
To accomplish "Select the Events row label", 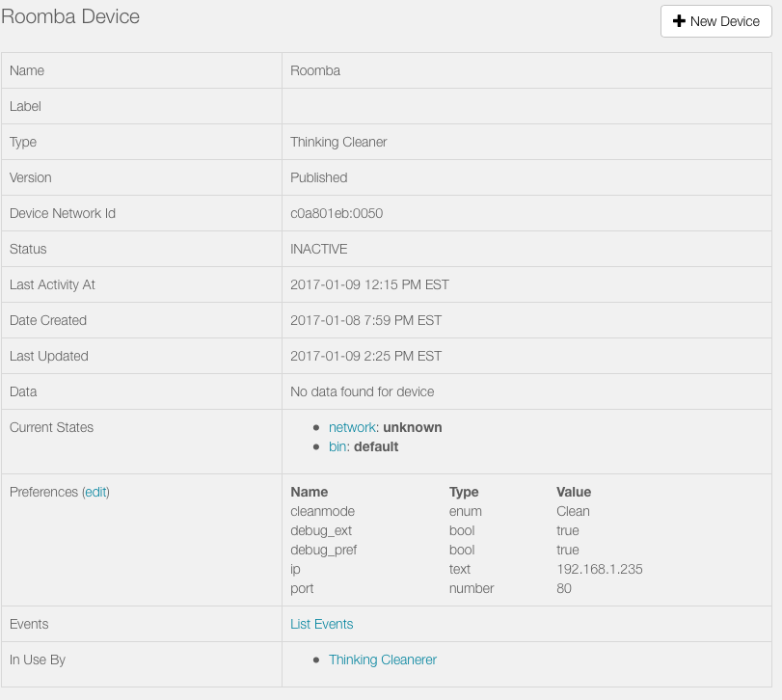I will 29,624.
